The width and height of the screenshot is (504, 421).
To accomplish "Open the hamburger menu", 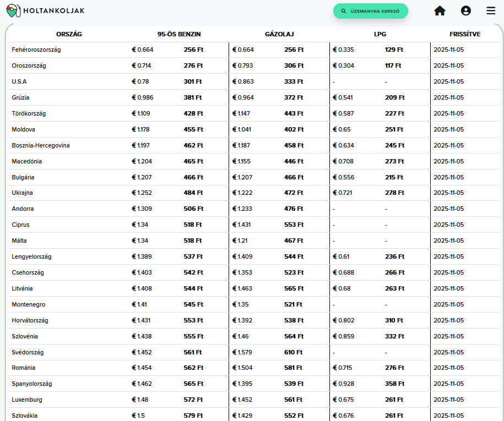I will click(x=491, y=10).
